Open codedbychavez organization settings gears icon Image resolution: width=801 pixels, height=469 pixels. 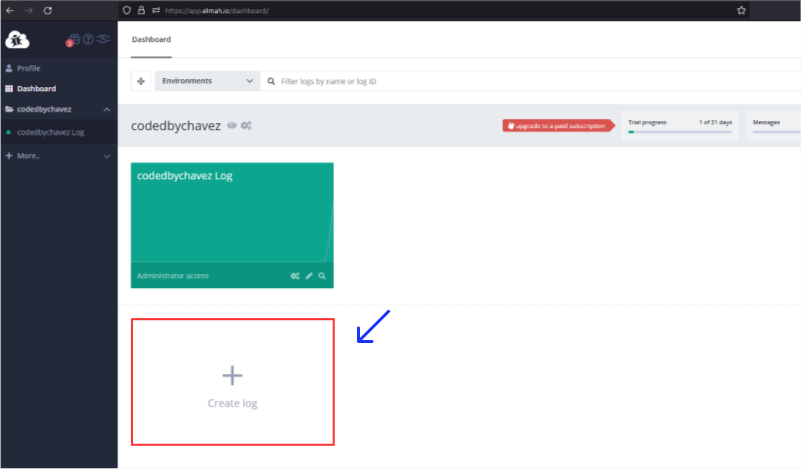(246, 126)
